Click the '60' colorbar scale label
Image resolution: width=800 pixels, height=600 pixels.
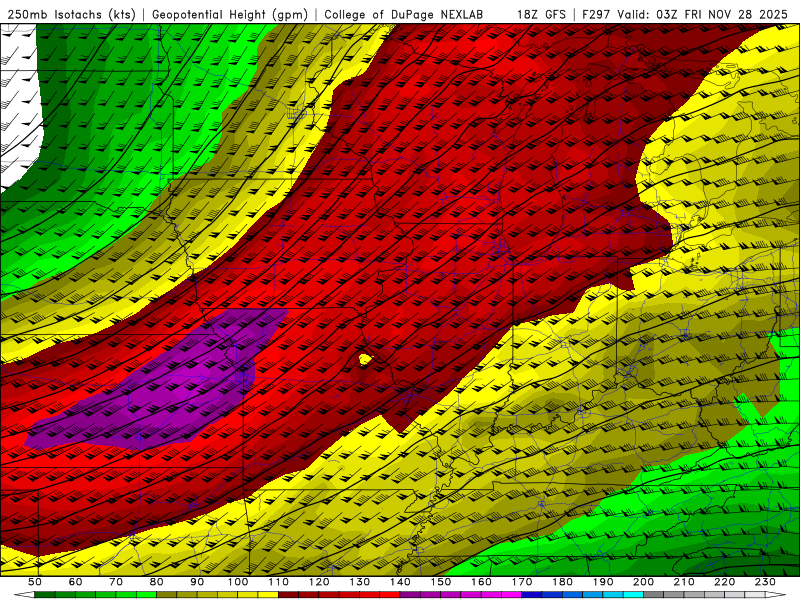tap(75, 582)
